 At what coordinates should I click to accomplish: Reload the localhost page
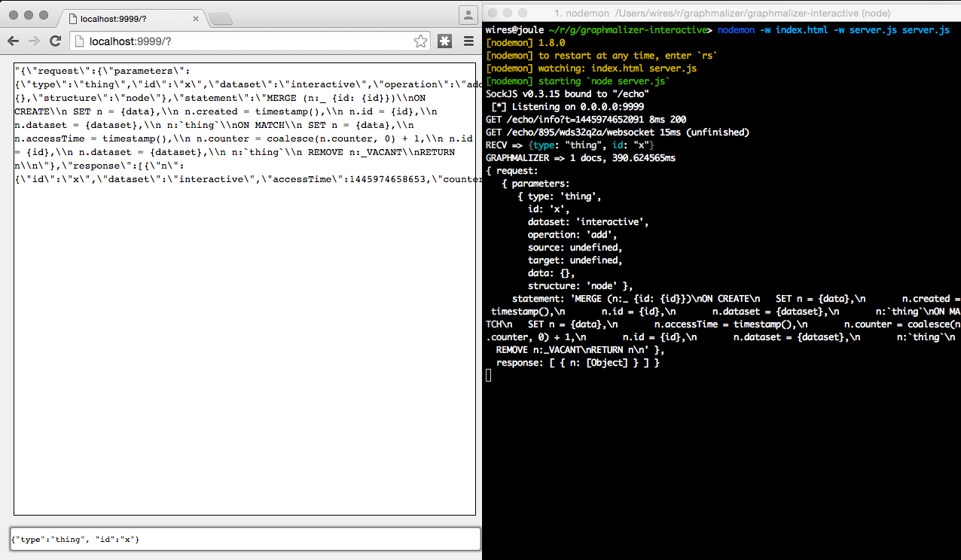[x=55, y=41]
